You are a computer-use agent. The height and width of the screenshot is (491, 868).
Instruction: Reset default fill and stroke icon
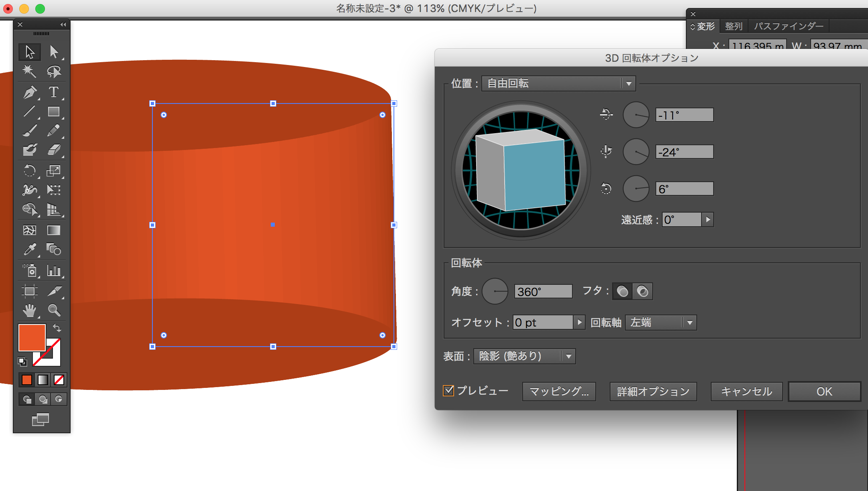click(x=22, y=362)
